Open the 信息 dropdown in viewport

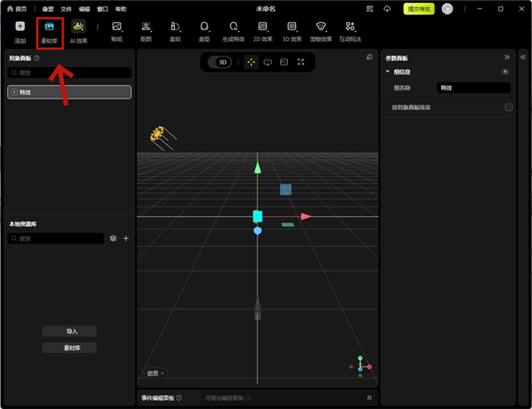[155, 373]
